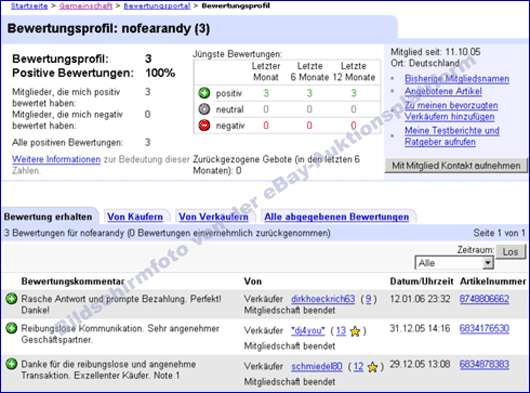Open article number 6834176530

click(x=484, y=328)
